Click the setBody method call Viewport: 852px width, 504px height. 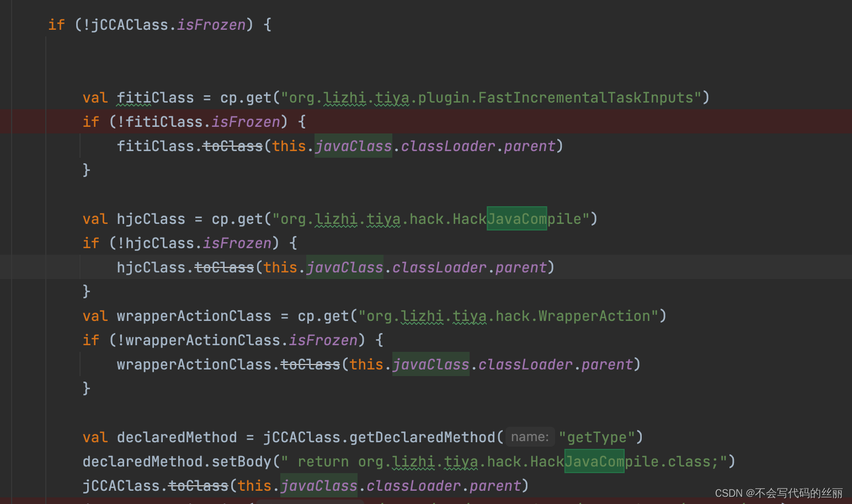point(242,462)
